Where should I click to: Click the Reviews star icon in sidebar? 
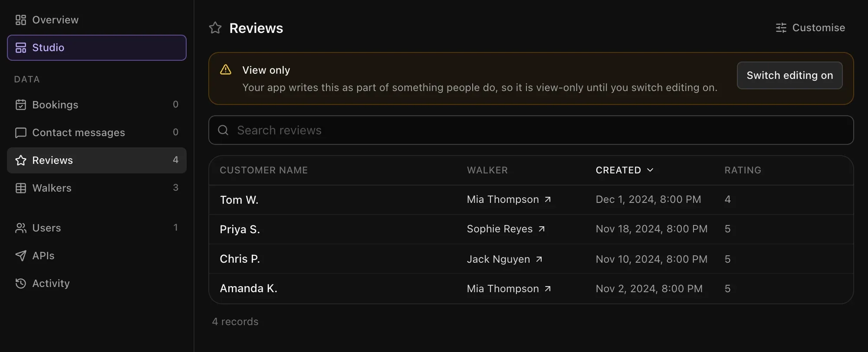point(21,160)
